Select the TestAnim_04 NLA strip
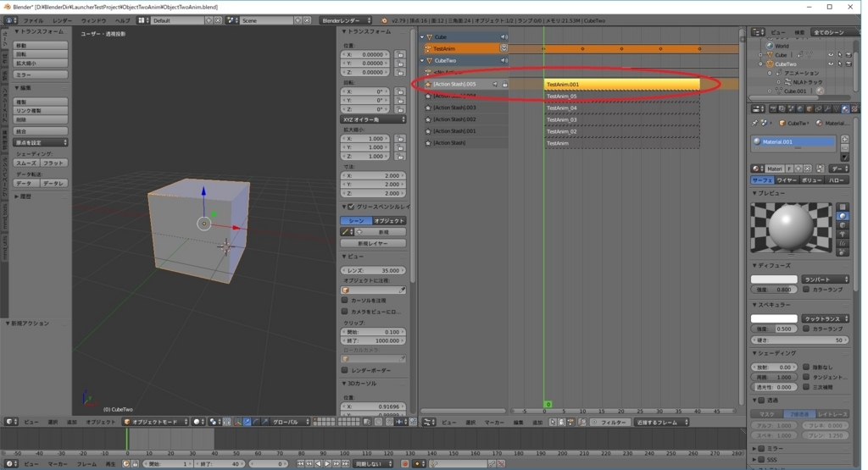 [621, 108]
